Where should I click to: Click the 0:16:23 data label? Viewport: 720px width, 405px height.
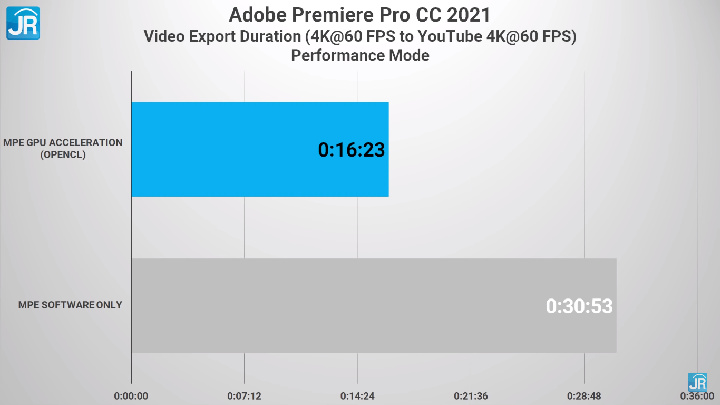352,150
